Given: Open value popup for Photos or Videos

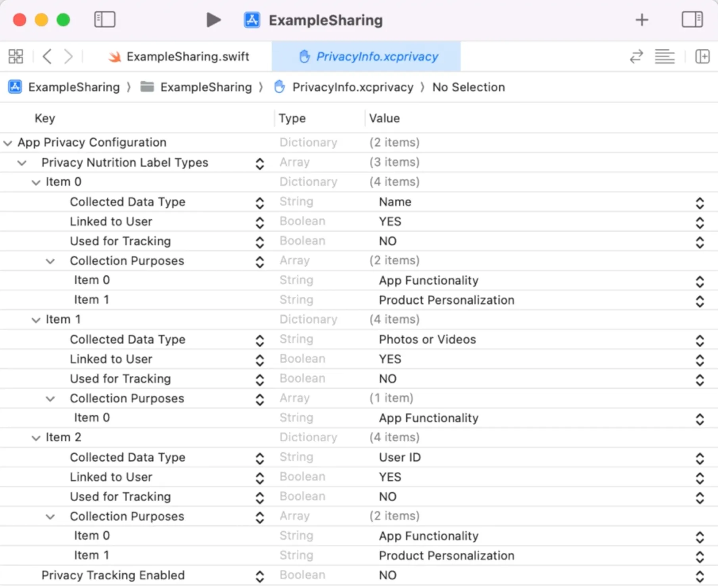Looking at the screenshot, I should click(x=700, y=340).
